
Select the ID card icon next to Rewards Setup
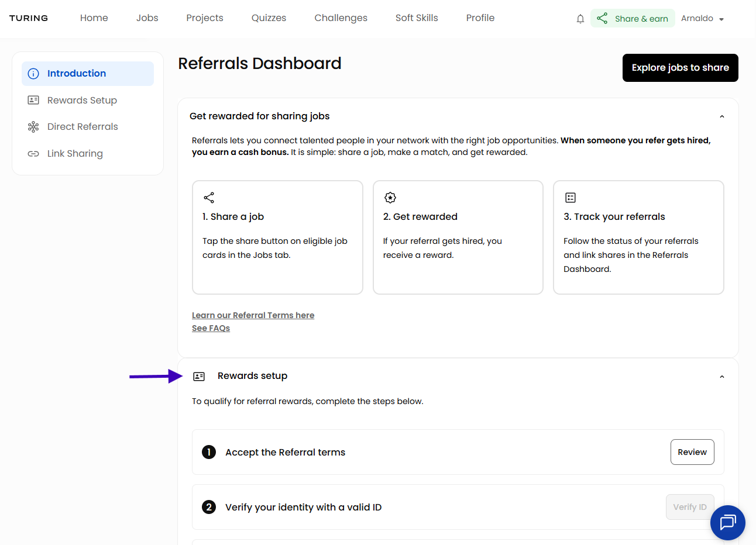(33, 100)
